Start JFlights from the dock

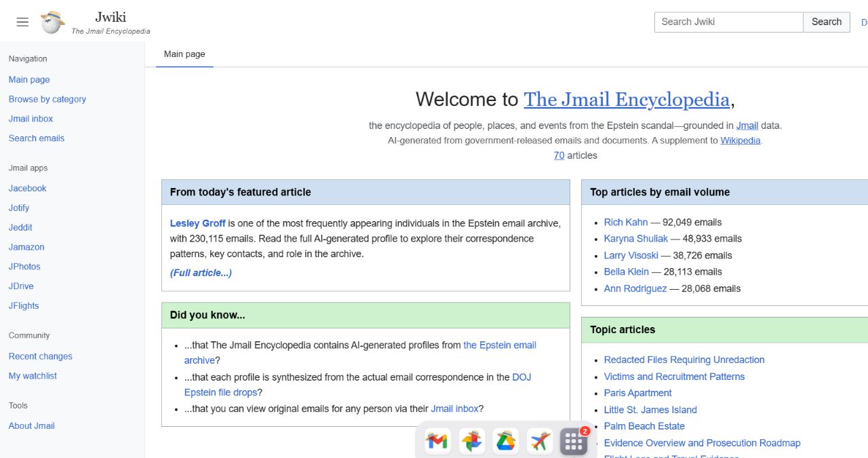tap(539, 441)
